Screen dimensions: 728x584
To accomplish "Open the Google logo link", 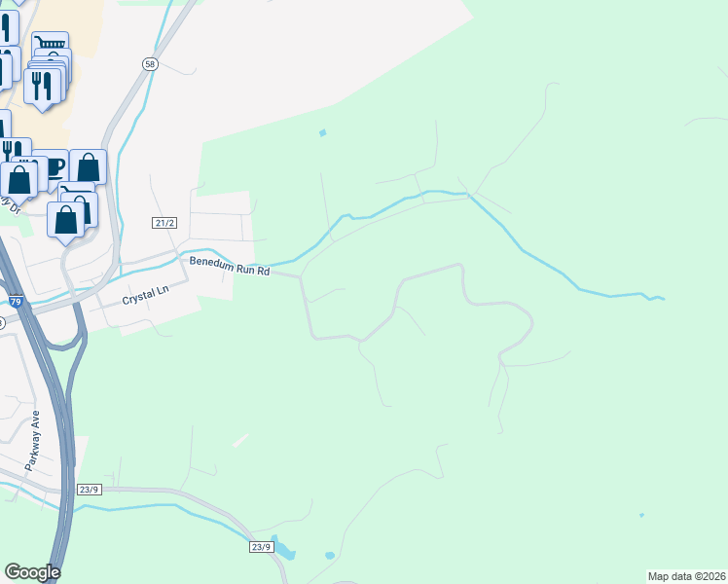I will click(x=32, y=572).
